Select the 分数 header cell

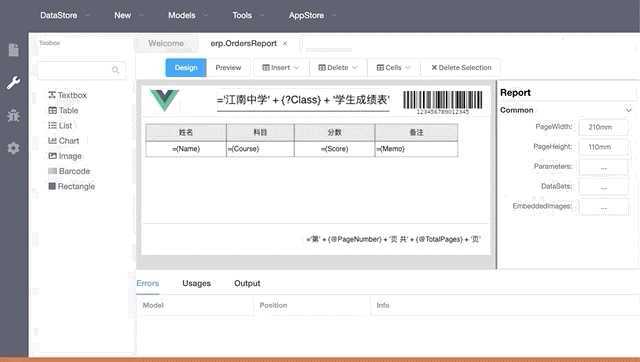click(x=334, y=132)
